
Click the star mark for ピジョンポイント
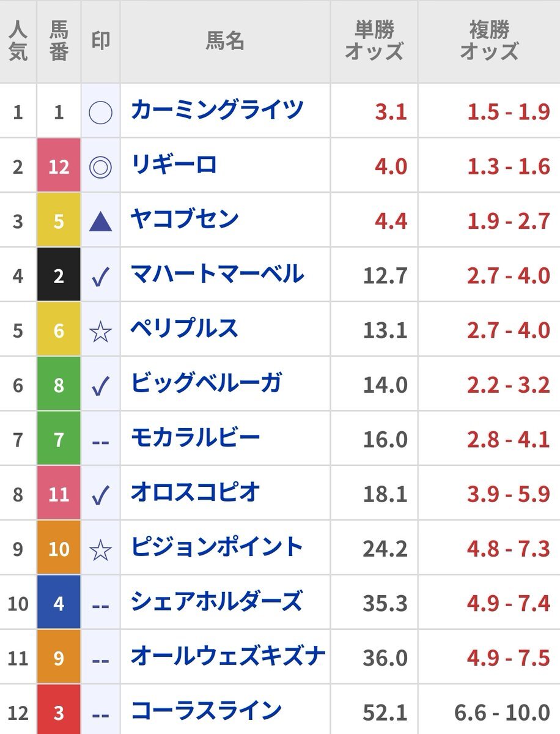coord(100,550)
